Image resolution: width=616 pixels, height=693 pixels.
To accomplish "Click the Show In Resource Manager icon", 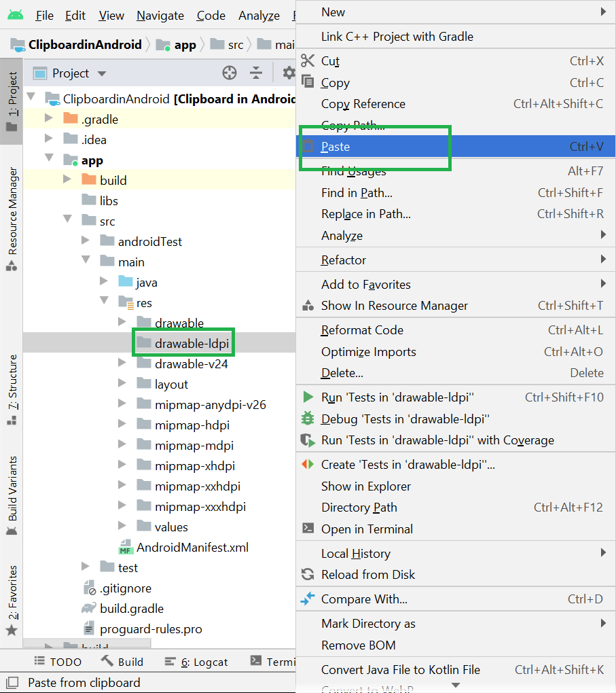I will (x=308, y=305).
